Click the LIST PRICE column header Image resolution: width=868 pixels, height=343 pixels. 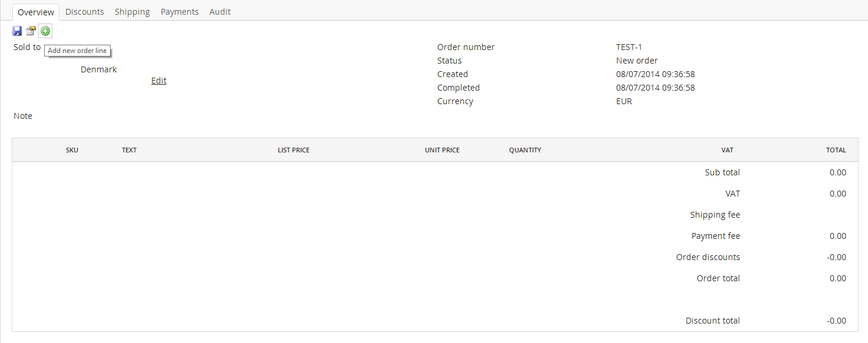point(294,150)
